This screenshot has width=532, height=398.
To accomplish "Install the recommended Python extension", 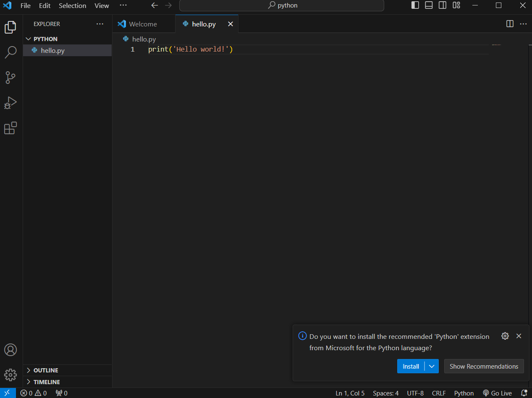I will click(x=411, y=366).
